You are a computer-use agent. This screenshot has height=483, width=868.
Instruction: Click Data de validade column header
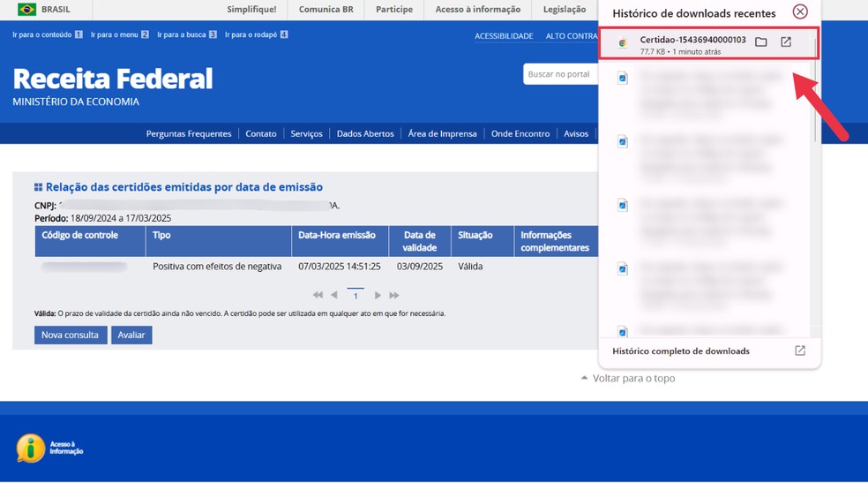pos(420,242)
